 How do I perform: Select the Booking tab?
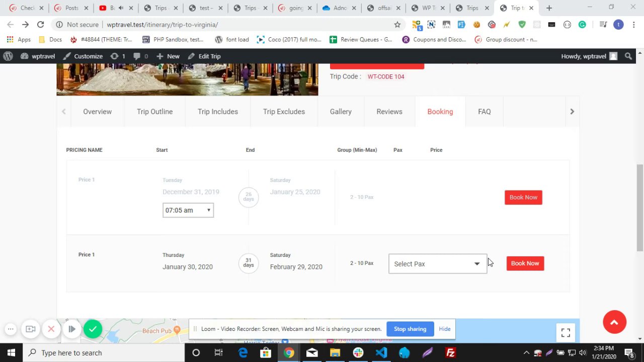[x=440, y=112]
